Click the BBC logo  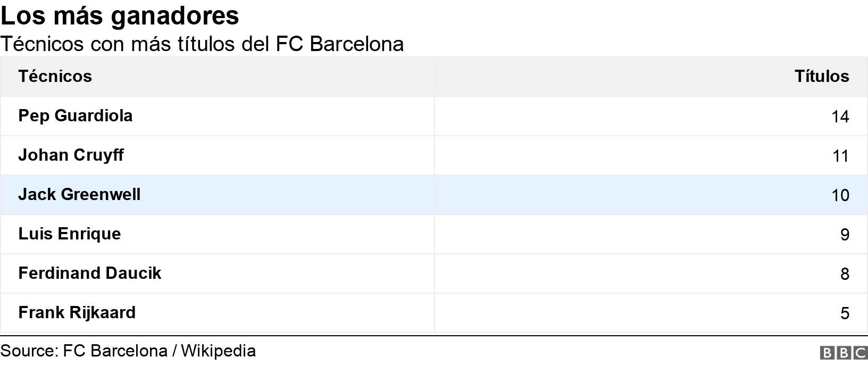tap(844, 353)
